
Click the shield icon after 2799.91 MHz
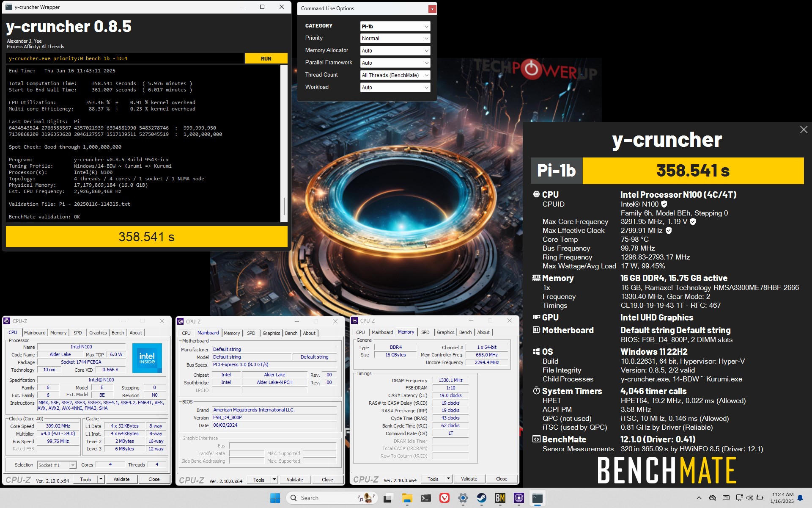tap(669, 230)
